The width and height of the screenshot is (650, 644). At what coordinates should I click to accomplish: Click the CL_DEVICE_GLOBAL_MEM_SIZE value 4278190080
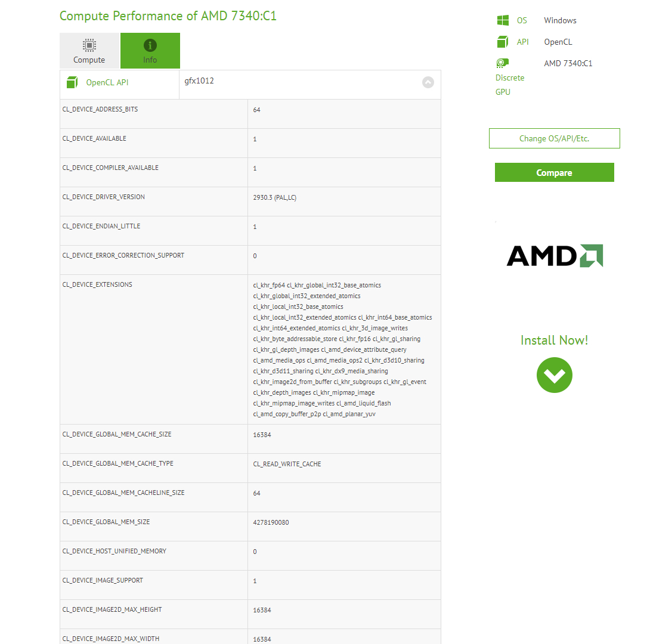(271, 522)
